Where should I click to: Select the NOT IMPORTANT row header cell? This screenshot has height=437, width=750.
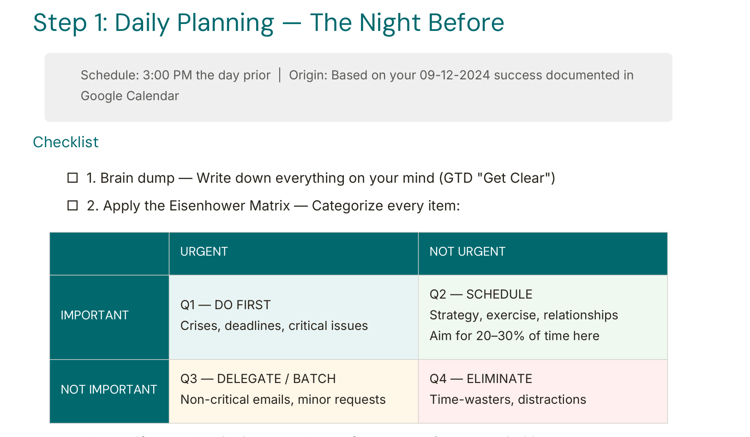109,389
